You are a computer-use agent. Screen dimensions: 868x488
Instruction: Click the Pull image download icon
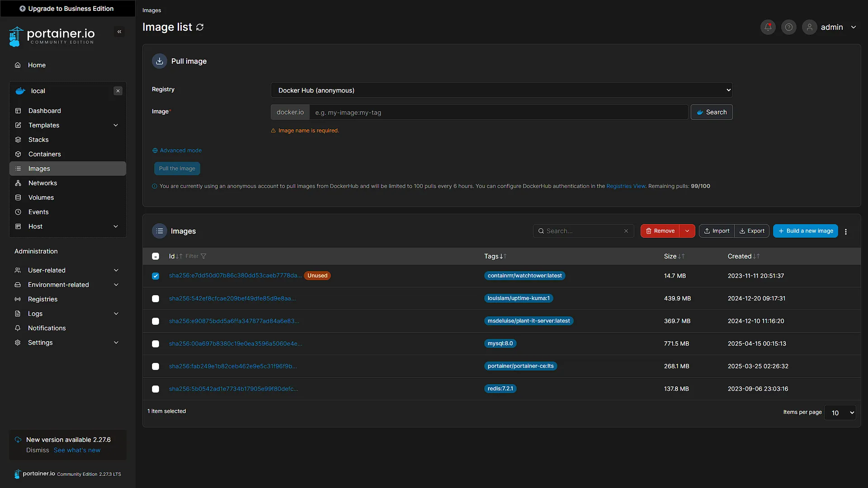[160, 61]
